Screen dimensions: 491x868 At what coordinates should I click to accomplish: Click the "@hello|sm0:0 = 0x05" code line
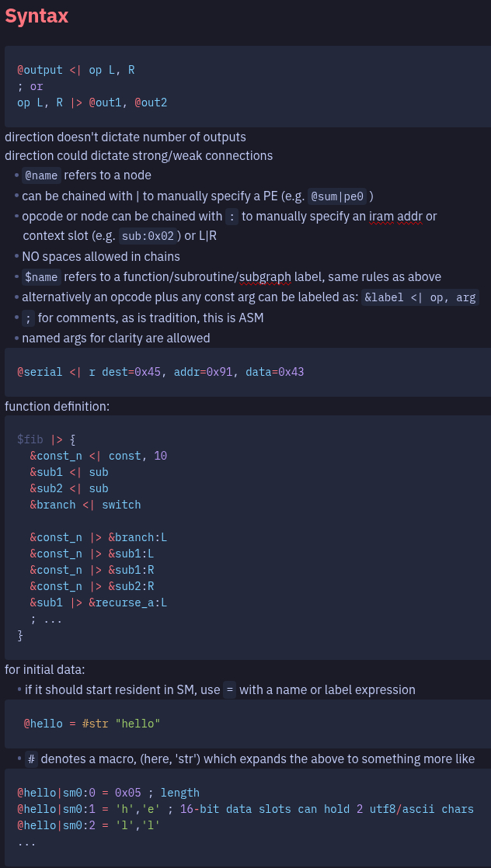(108, 793)
